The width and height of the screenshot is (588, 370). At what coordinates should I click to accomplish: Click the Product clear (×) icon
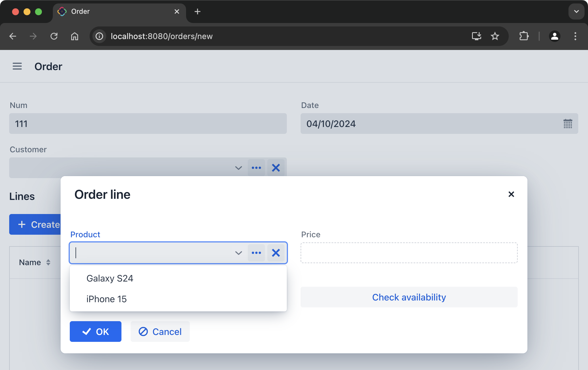(276, 253)
